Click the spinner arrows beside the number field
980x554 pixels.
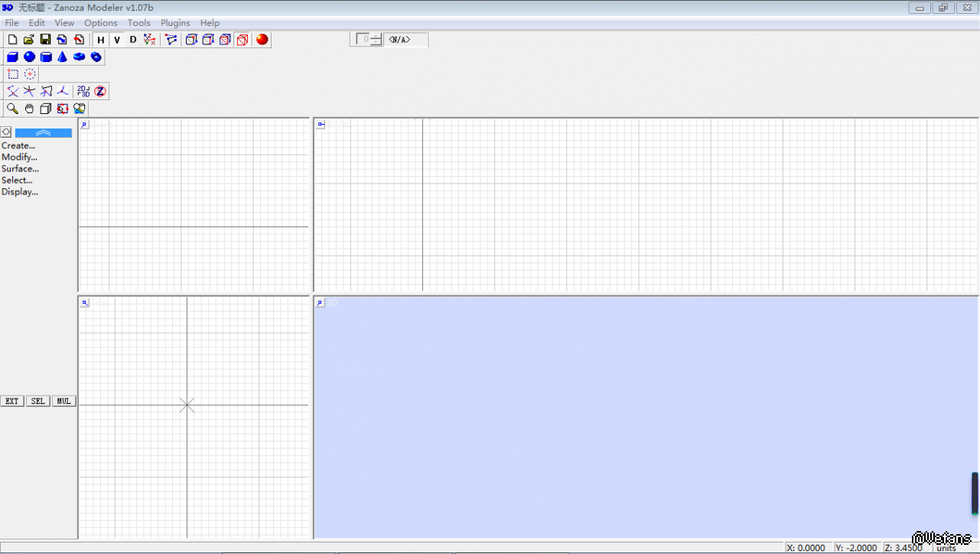click(x=376, y=39)
